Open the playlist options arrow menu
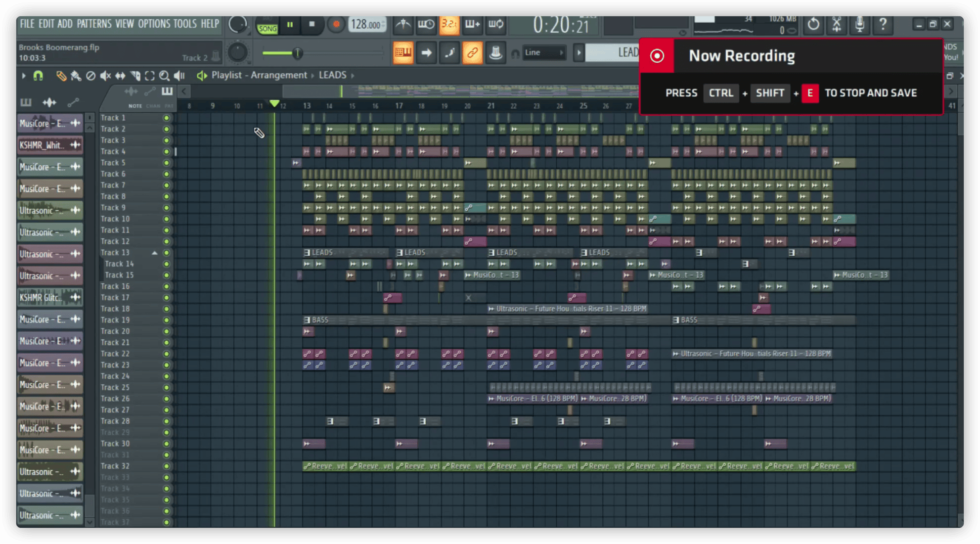Viewport: 980px width, 544px height. pyautogui.click(x=23, y=76)
